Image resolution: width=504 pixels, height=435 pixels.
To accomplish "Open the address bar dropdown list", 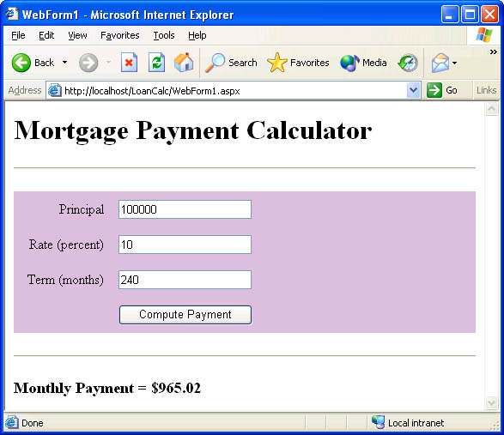I will (x=413, y=90).
